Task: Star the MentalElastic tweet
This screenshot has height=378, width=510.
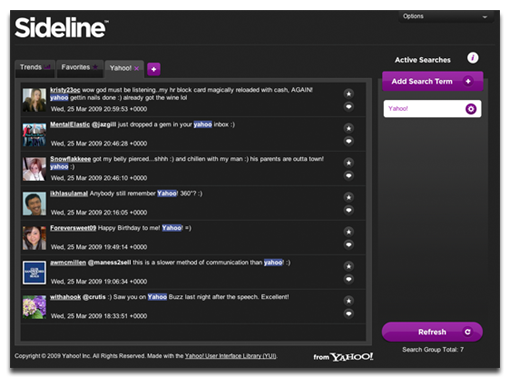Action: (349, 128)
